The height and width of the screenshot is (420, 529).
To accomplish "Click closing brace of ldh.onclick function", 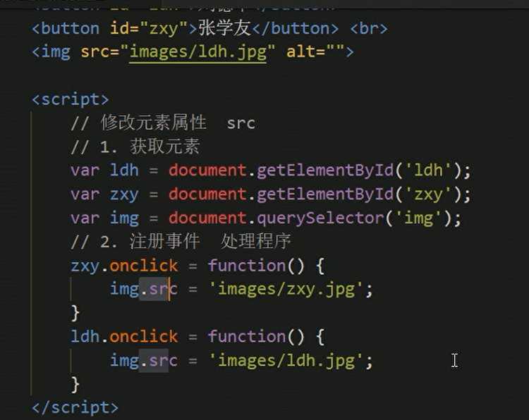I will coord(75,384).
